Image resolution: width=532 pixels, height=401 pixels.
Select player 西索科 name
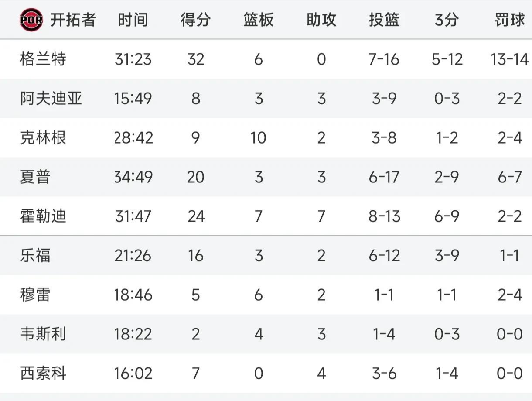pyautogui.click(x=43, y=374)
